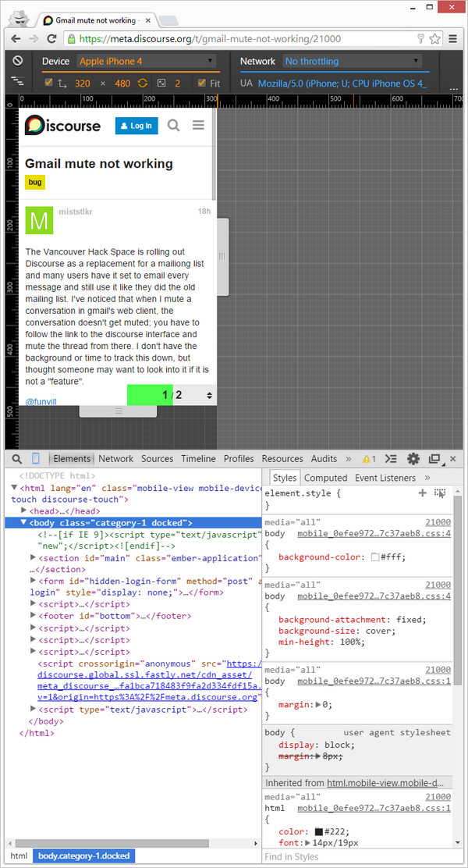Toggle device mode phone icon
The width and height of the screenshot is (468, 868).
click(36, 459)
